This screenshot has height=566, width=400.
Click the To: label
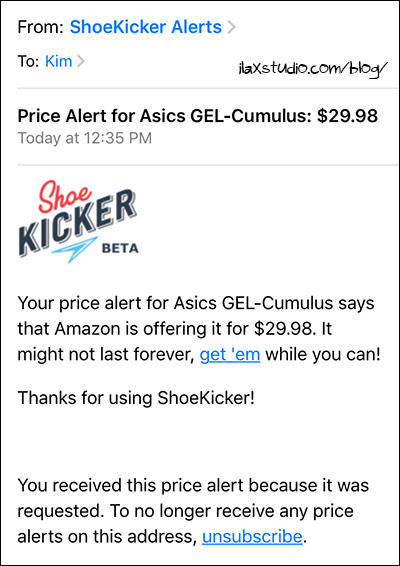tap(29, 62)
